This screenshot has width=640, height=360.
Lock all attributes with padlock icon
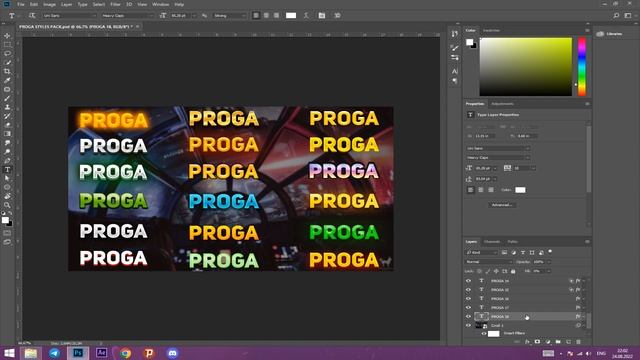pyautogui.click(x=513, y=271)
